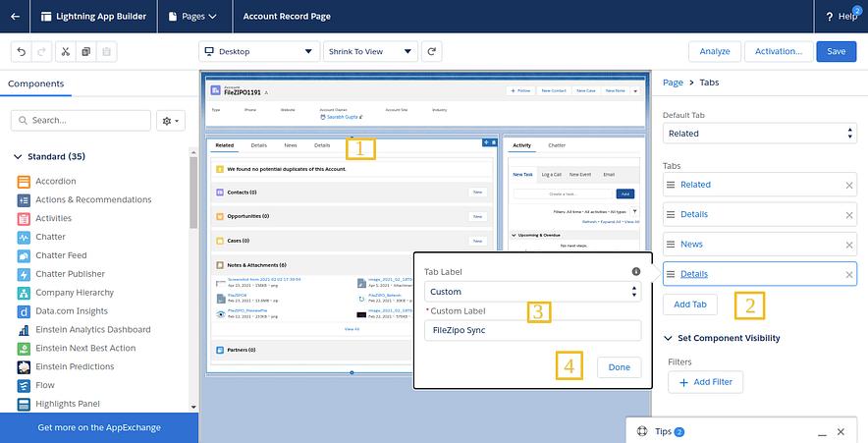The width and height of the screenshot is (868, 443).
Task: Click the components list scrollbar
Action: (x=193, y=193)
